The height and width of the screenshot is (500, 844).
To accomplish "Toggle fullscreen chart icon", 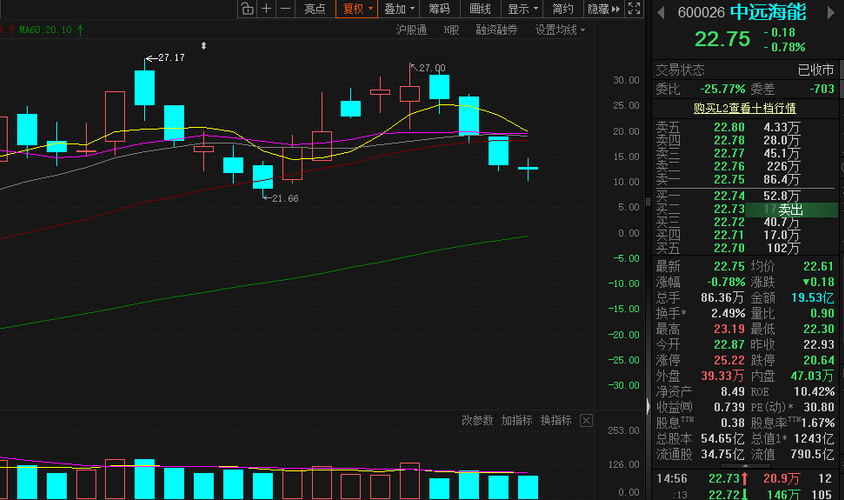I will (x=634, y=9).
